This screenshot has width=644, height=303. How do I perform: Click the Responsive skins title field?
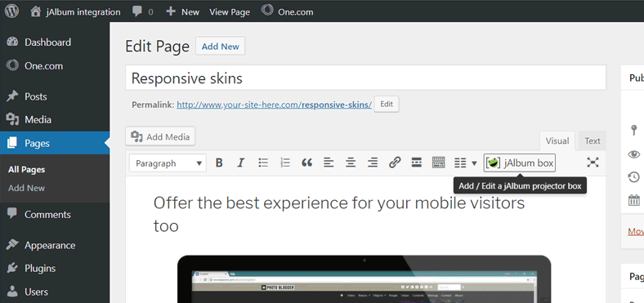(365, 78)
